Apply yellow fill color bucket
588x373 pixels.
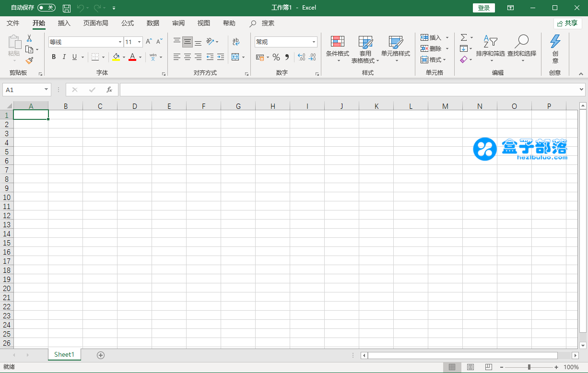click(116, 57)
